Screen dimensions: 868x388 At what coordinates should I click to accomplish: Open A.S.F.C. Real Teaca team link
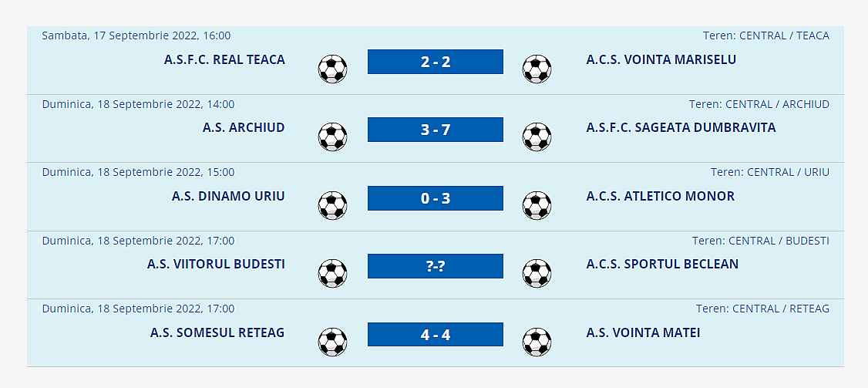tap(224, 59)
